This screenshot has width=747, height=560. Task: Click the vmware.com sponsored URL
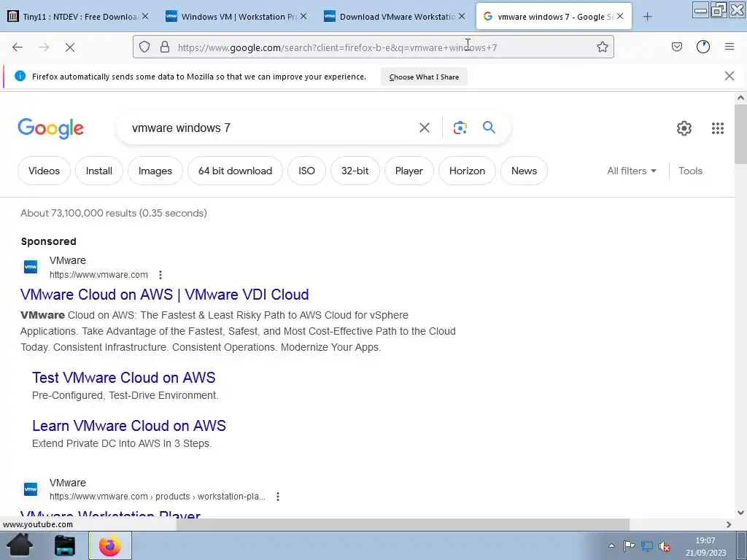pos(98,275)
